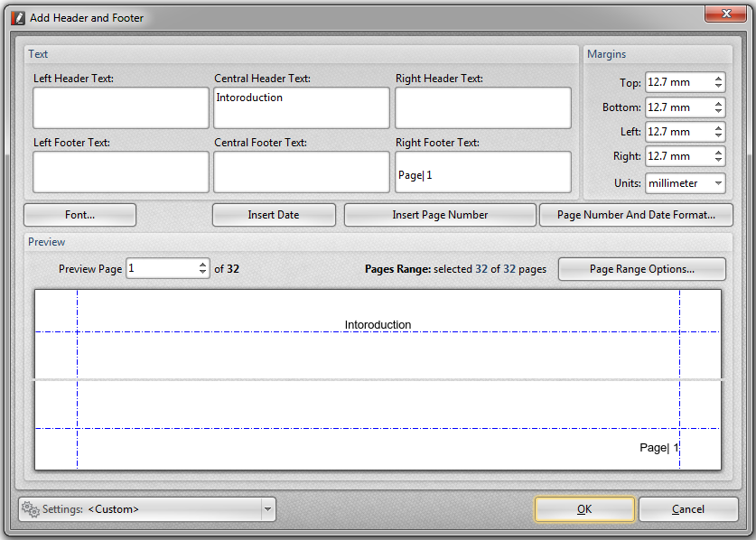Click inside the Left Header Text field
Image resolution: width=756 pixels, height=540 pixels.
click(120, 107)
